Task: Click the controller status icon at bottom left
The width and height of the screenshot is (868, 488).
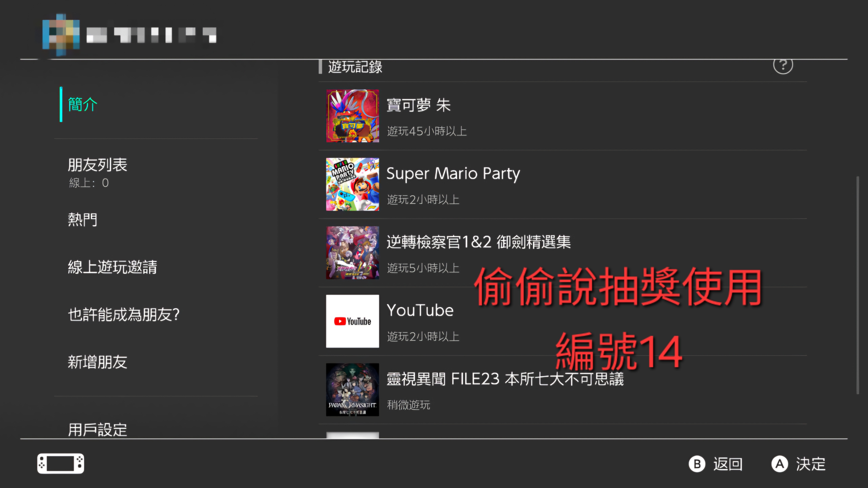Action: (61, 463)
